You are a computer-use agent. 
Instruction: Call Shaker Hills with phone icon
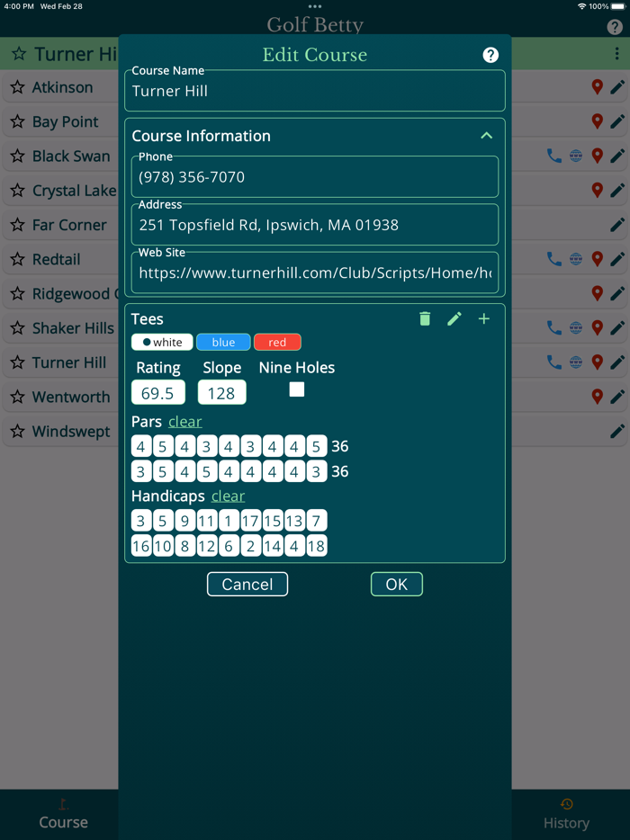pos(553,328)
